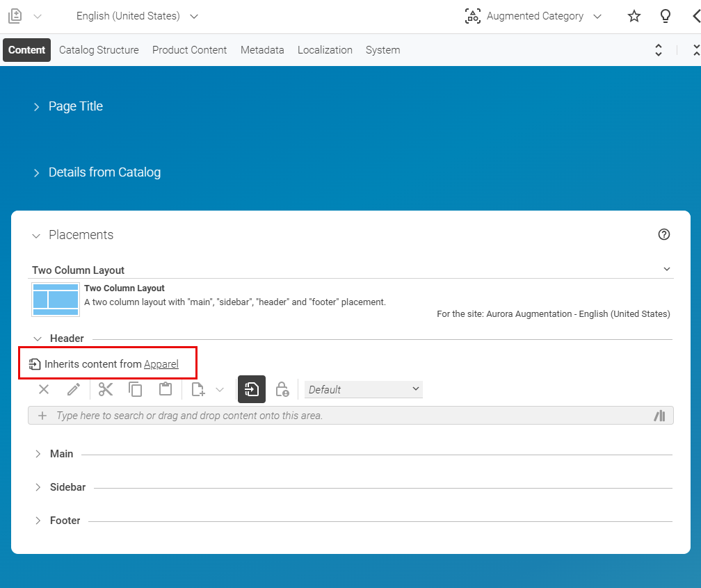Click the scissors cut icon in Header toolbar
Screen dimensions: 701x588
[x=106, y=389]
